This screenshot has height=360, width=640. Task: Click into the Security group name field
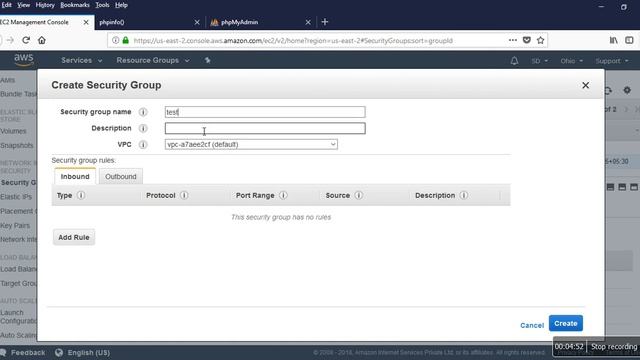point(265,112)
